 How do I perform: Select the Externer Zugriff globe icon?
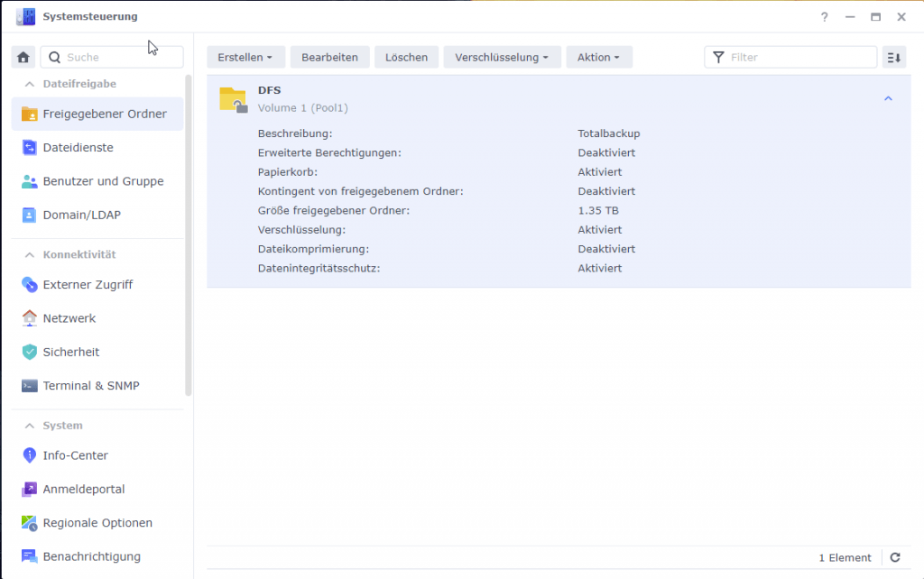point(31,283)
